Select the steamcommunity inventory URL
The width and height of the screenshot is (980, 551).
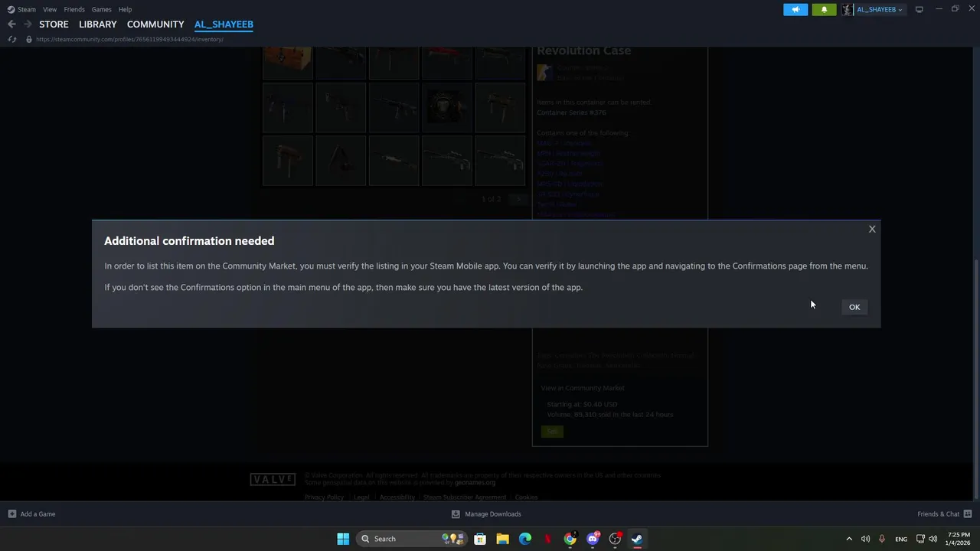[x=129, y=39]
